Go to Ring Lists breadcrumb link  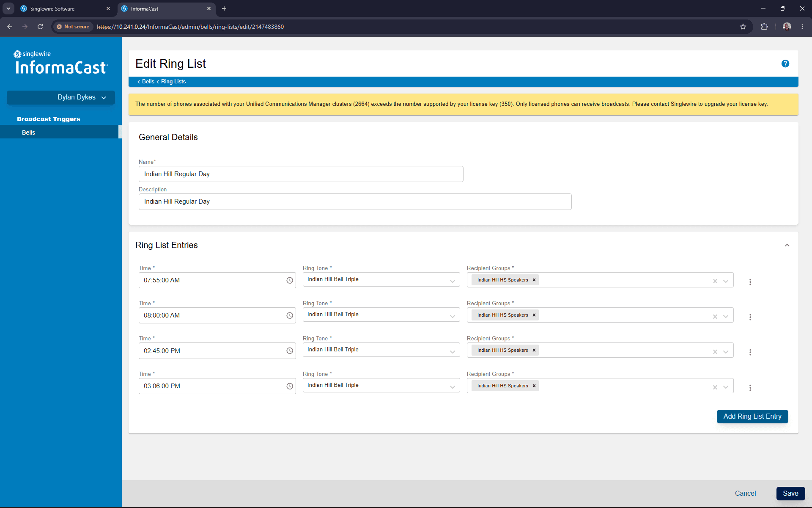tap(173, 82)
